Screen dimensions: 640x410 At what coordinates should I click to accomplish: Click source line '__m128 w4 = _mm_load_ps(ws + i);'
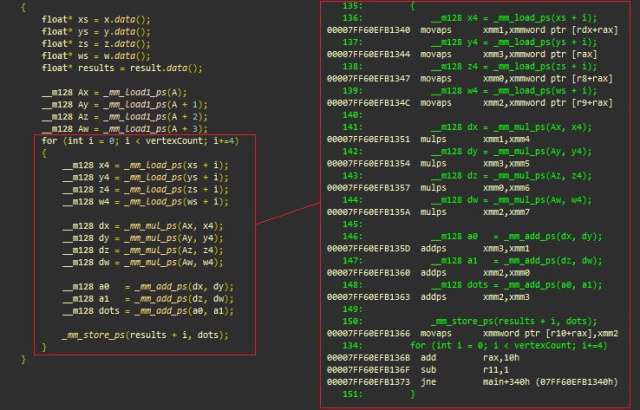click(x=145, y=202)
